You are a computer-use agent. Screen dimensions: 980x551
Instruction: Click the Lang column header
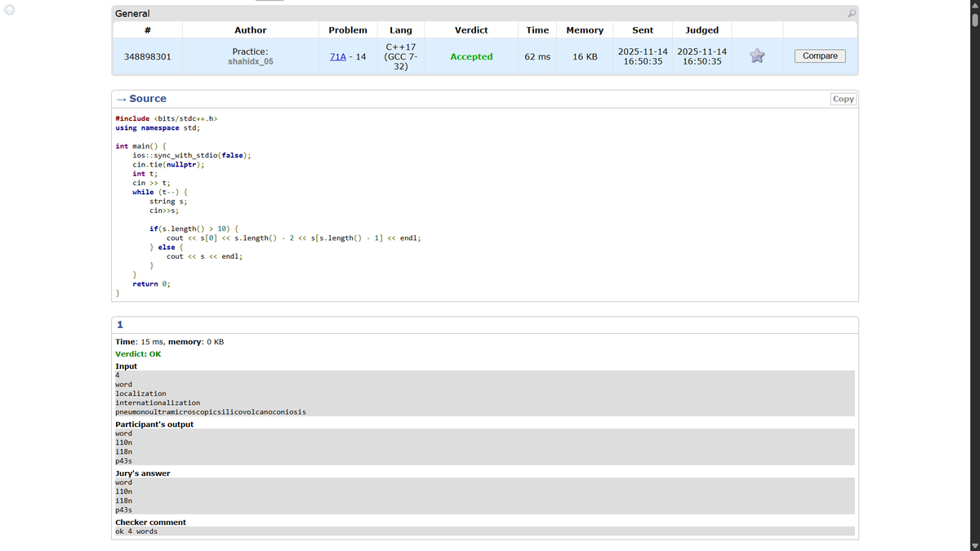pyautogui.click(x=401, y=29)
